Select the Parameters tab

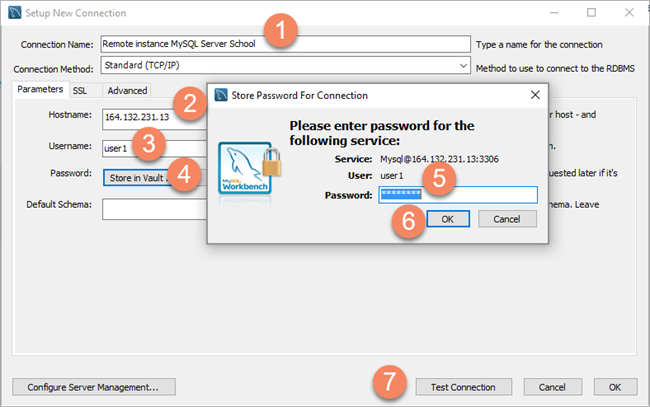pyautogui.click(x=40, y=90)
